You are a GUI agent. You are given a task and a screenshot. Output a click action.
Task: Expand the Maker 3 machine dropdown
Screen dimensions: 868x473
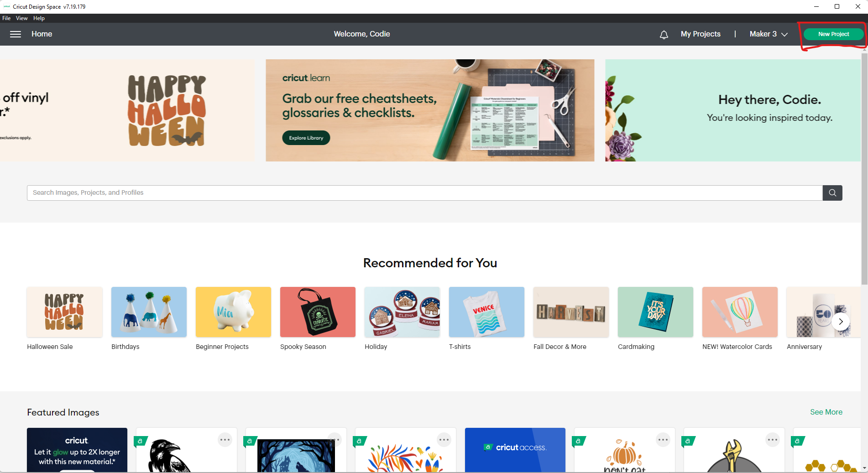click(769, 34)
